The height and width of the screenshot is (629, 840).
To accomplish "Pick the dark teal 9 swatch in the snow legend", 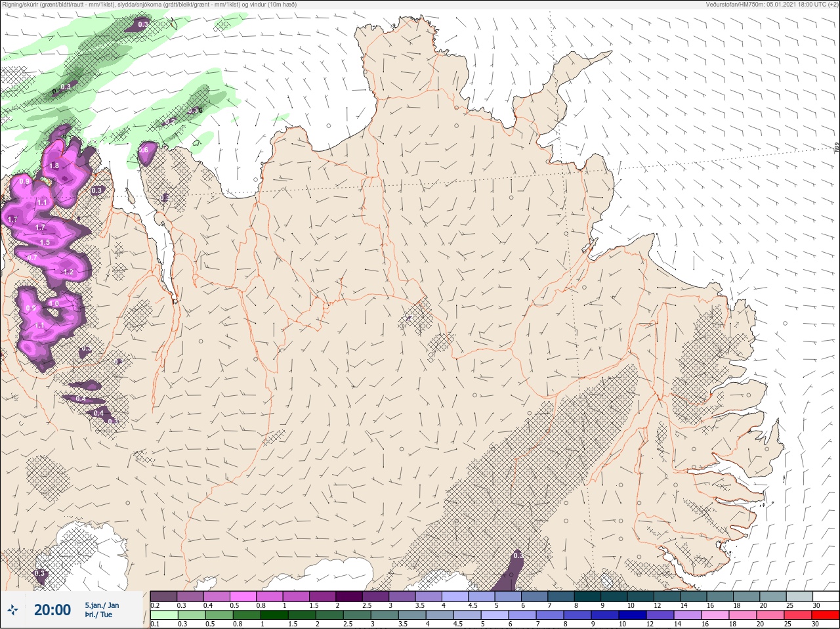I will 614,596.
